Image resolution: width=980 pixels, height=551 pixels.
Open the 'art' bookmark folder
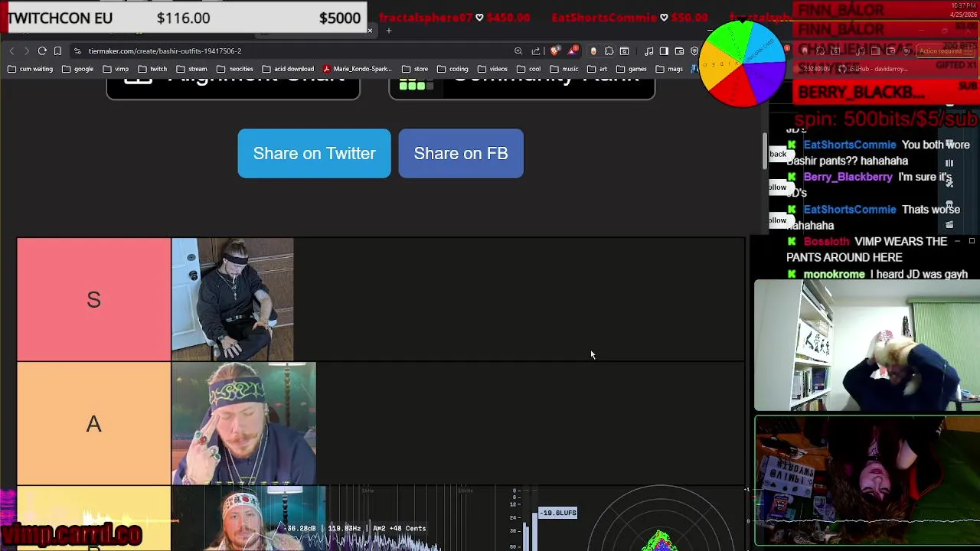pyautogui.click(x=597, y=69)
